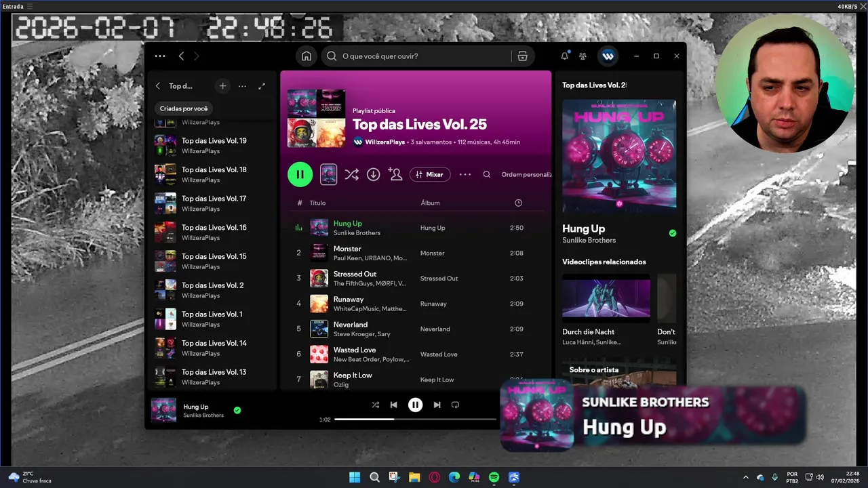This screenshot has width=868, height=488.
Task: Collapse library with the back chevron beside "Top d..."
Action: [x=158, y=86]
